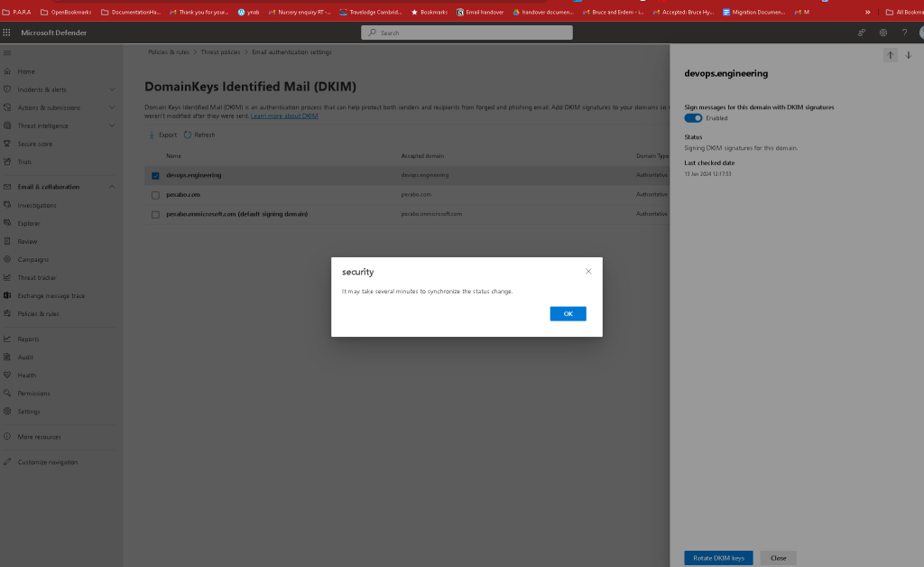Open Reports chart icon
Viewport: 924px width, 567px height.
[7, 339]
